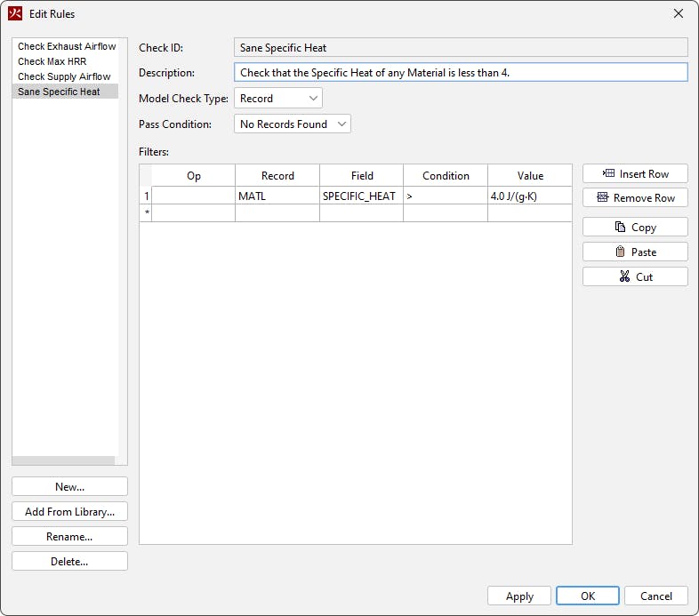This screenshot has width=699, height=616.
Task: Select the Check Exhaust Airflow rule
Action: tap(67, 46)
